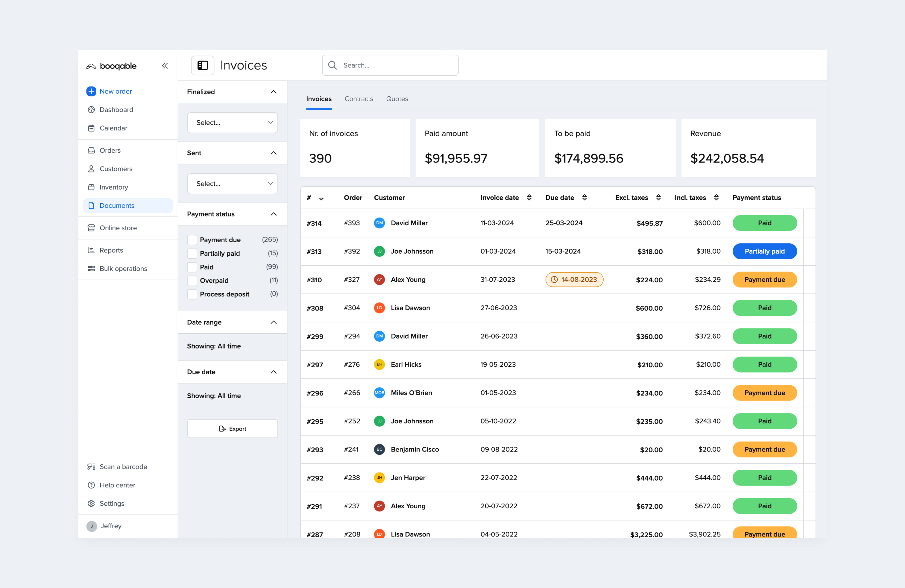
Task: Click the Inventory box icon
Action: (91, 187)
